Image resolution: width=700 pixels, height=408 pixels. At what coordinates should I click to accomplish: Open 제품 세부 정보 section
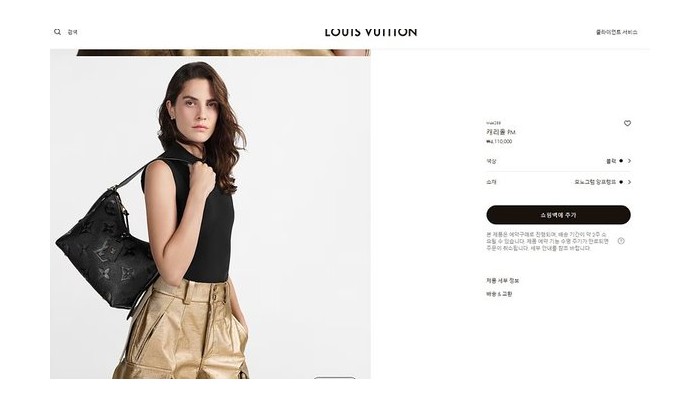click(x=503, y=281)
